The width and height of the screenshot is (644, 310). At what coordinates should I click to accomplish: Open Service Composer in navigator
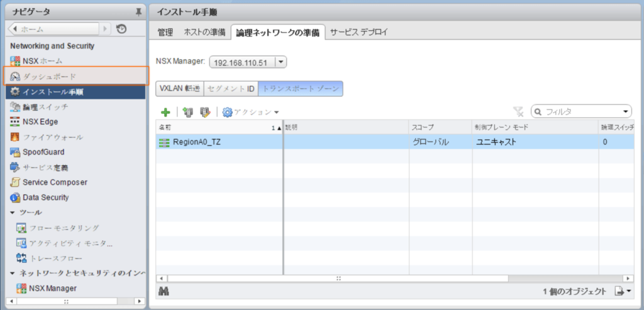(49, 182)
